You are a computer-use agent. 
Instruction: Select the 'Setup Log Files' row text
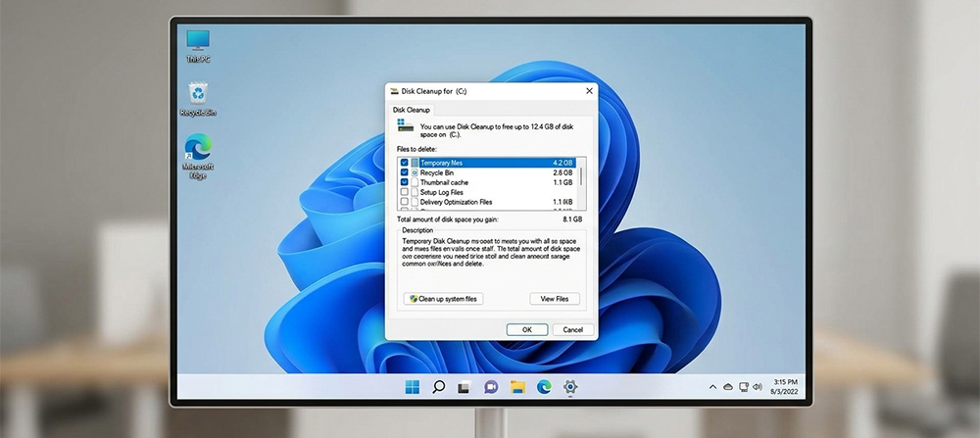click(442, 192)
